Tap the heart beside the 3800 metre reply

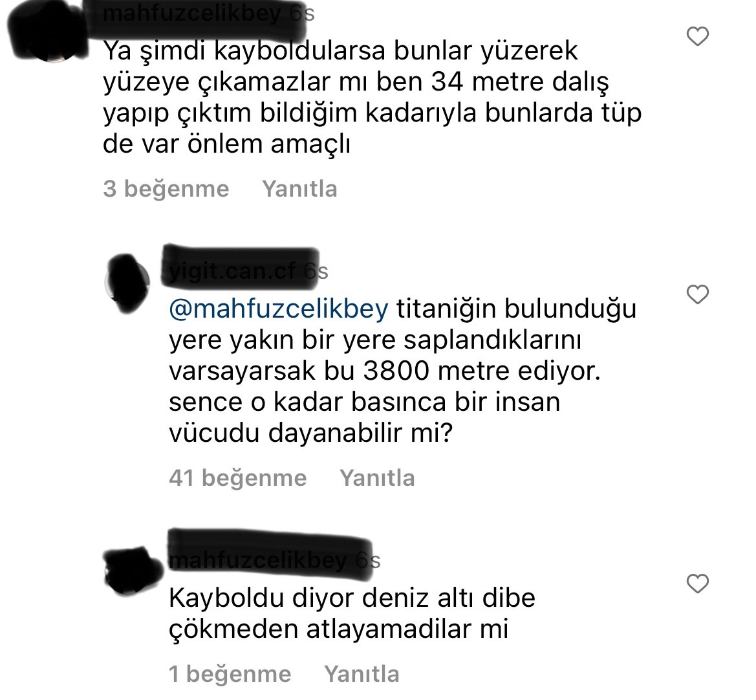(x=697, y=294)
